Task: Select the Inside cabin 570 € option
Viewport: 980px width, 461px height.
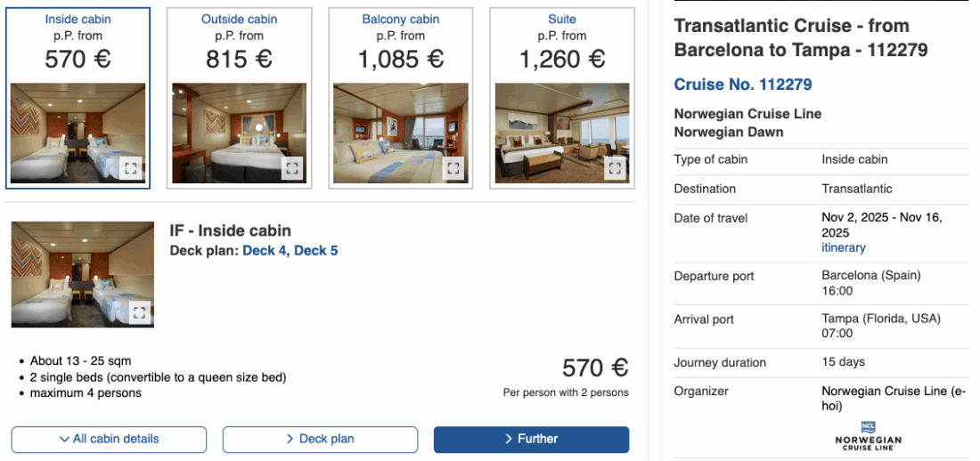Action: click(78, 44)
